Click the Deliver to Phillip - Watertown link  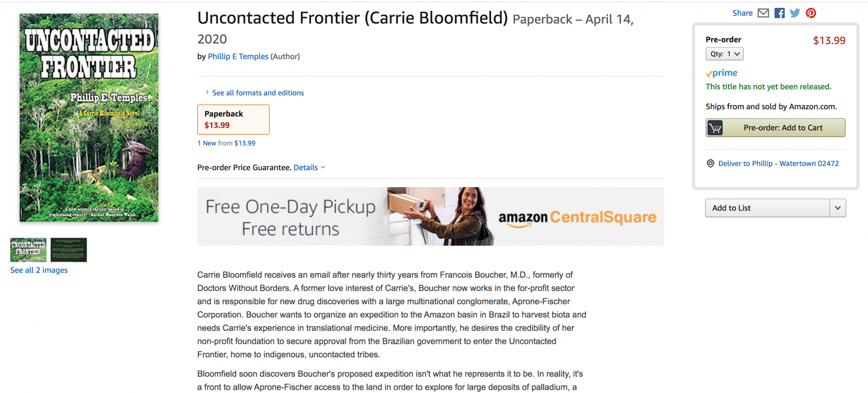coord(778,163)
